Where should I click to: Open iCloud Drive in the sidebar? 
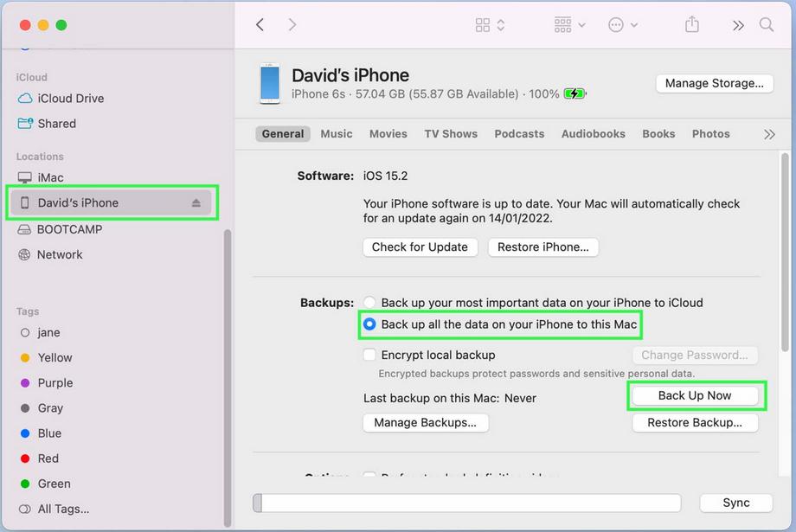70,99
